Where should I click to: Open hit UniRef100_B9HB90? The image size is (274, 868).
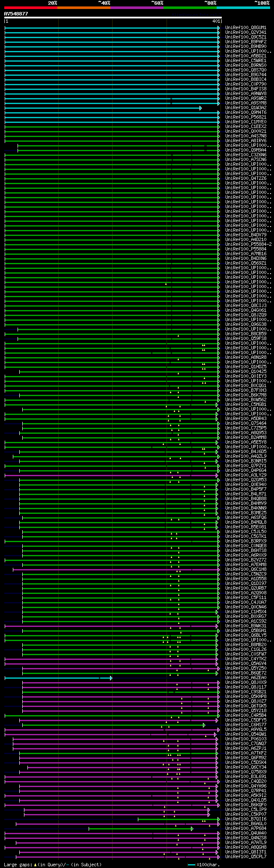pos(246,47)
